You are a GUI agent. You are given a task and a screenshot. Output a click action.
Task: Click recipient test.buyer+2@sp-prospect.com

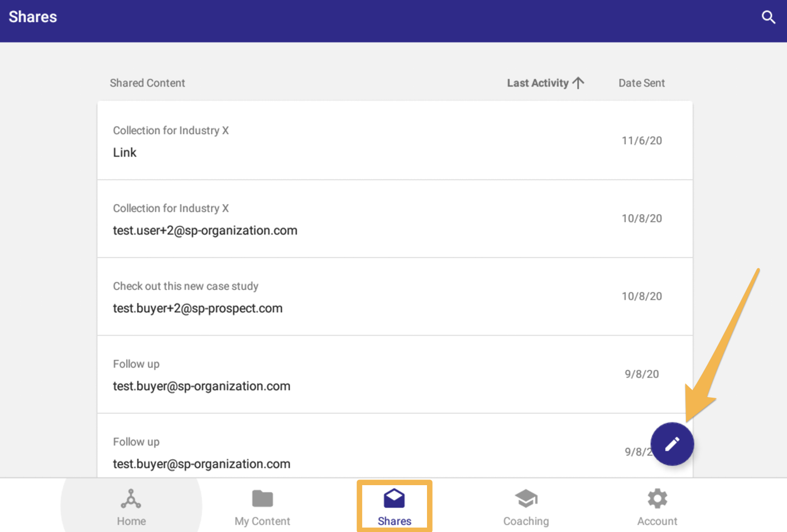[198, 308]
